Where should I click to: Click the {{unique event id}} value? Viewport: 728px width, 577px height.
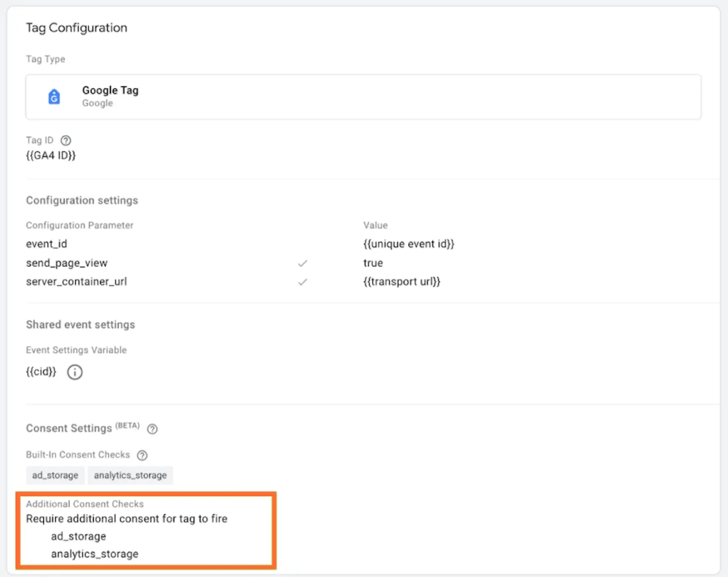pyautogui.click(x=409, y=244)
